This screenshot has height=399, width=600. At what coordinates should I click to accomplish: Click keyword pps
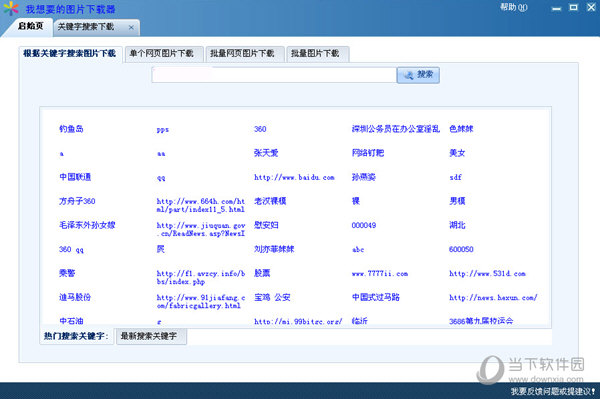[x=163, y=130]
